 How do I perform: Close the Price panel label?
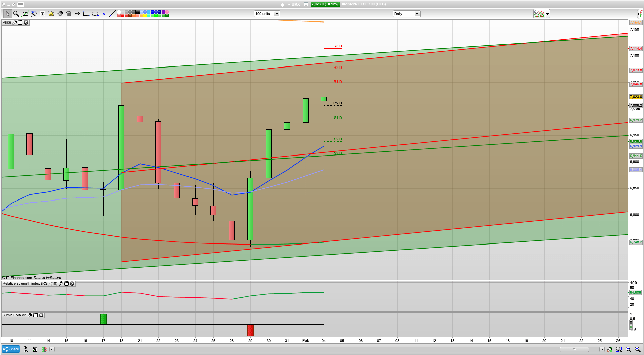click(26, 23)
